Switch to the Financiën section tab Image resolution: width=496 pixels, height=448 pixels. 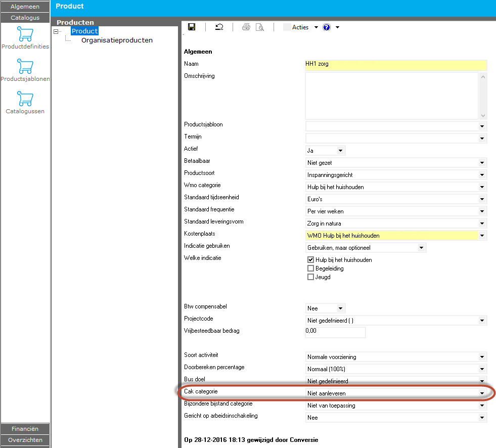point(25,429)
